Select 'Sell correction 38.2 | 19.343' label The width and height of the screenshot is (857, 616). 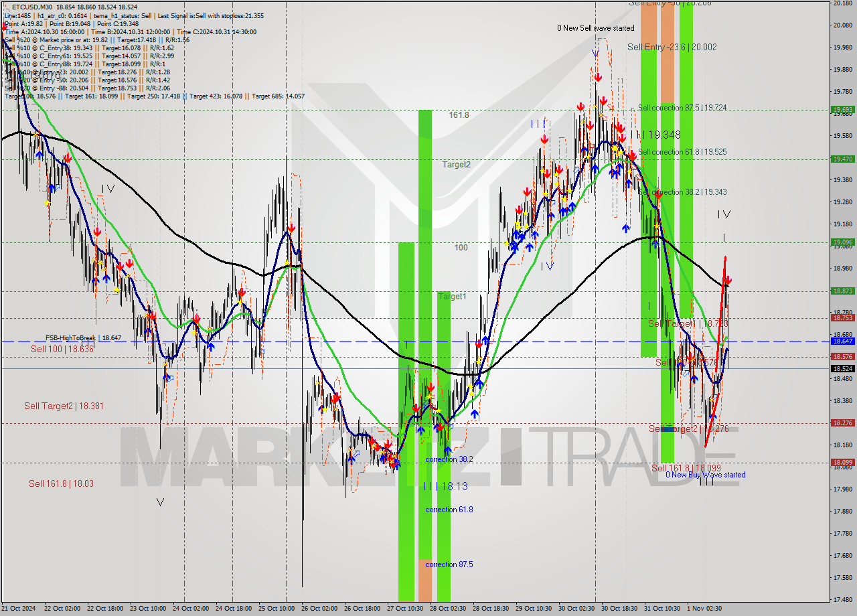[682, 192]
